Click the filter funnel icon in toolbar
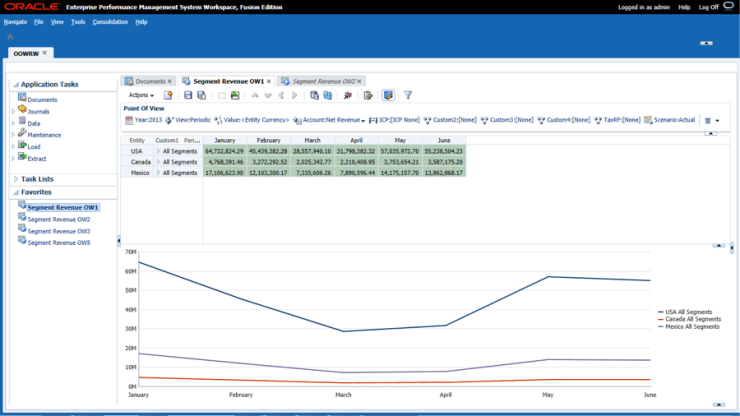Image resolution: width=740 pixels, height=416 pixels. pyautogui.click(x=408, y=95)
